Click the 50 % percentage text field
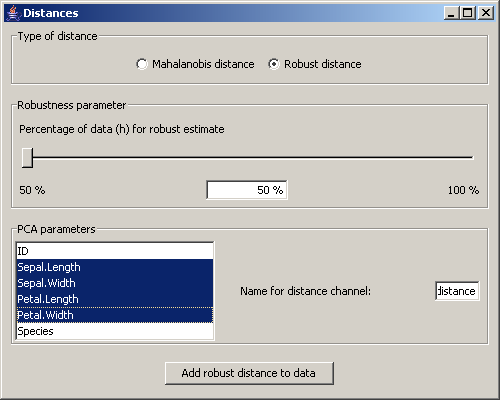The image size is (500, 400). [247, 190]
